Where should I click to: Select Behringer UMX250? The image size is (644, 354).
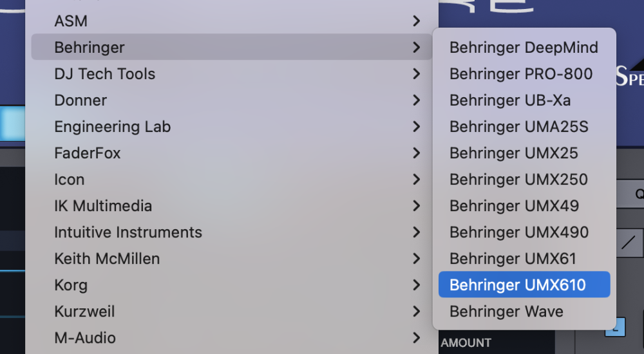518,180
